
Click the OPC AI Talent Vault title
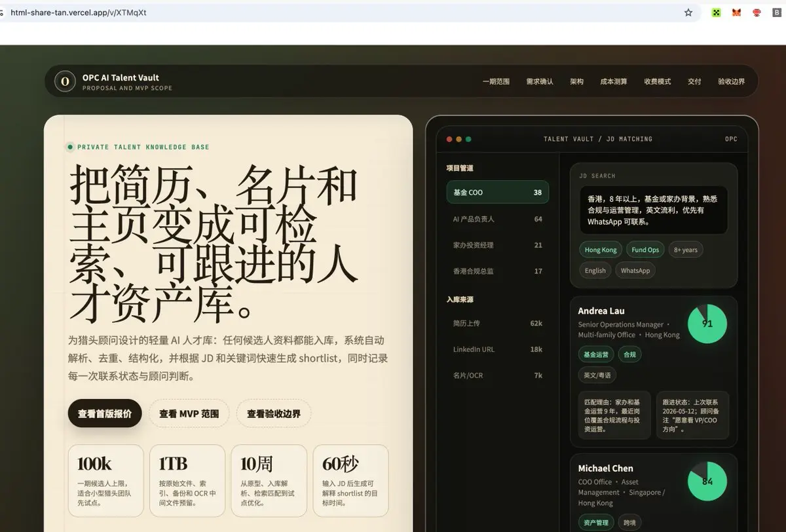pyautogui.click(x=121, y=77)
